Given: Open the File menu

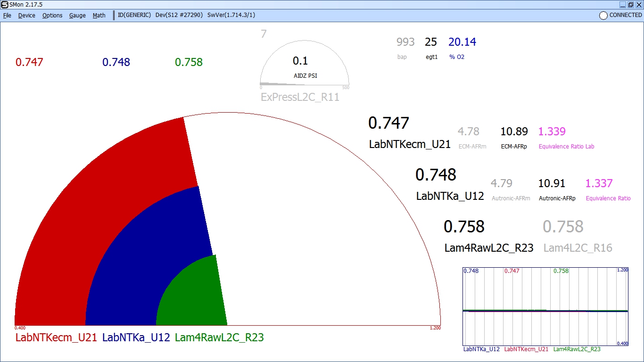Looking at the screenshot, I should click(x=7, y=16).
